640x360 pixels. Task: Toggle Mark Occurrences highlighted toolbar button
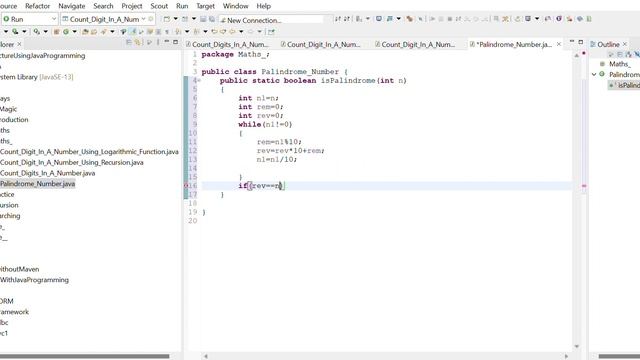click(133, 31)
